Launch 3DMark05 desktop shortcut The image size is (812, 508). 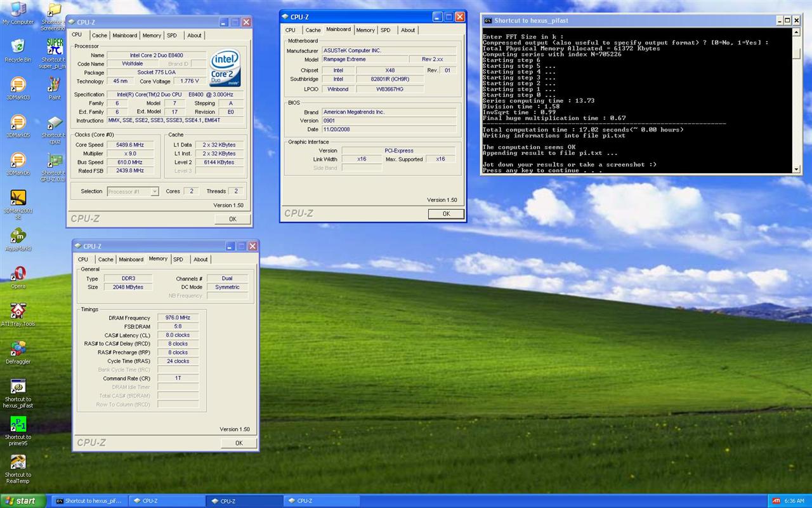click(x=18, y=122)
